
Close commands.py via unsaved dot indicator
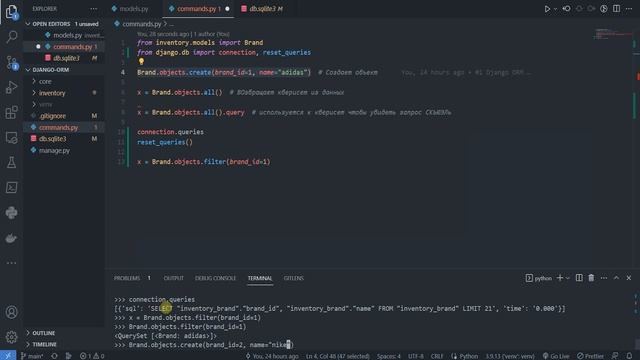(227, 9)
